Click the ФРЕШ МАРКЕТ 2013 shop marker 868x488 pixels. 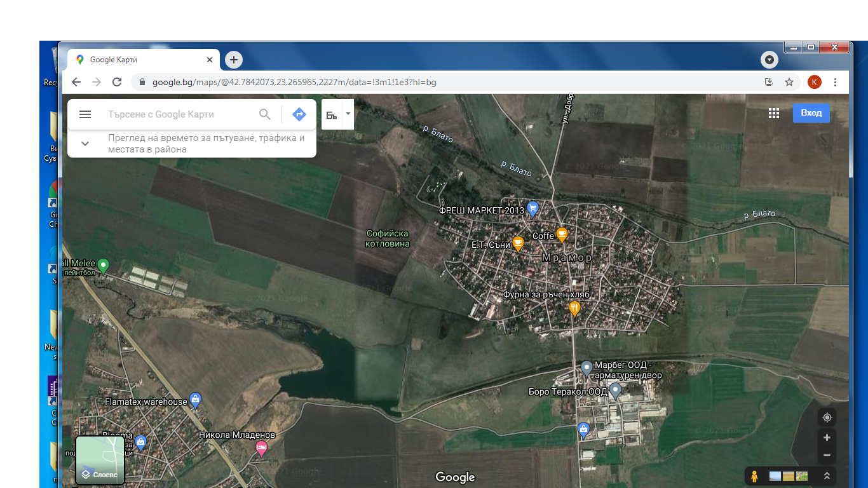(x=533, y=208)
